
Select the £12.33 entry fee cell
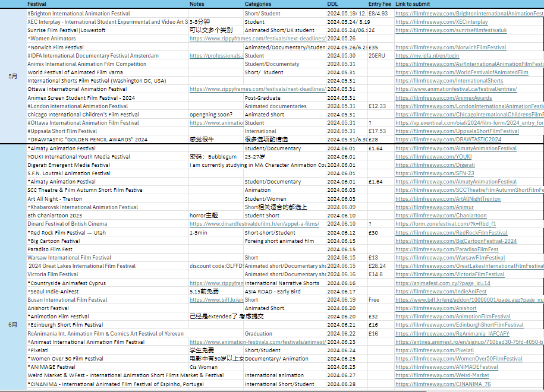point(381,106)
